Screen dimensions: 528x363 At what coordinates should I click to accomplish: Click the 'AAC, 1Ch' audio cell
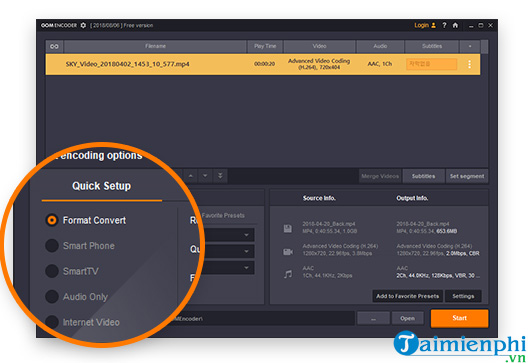point(380,64)
